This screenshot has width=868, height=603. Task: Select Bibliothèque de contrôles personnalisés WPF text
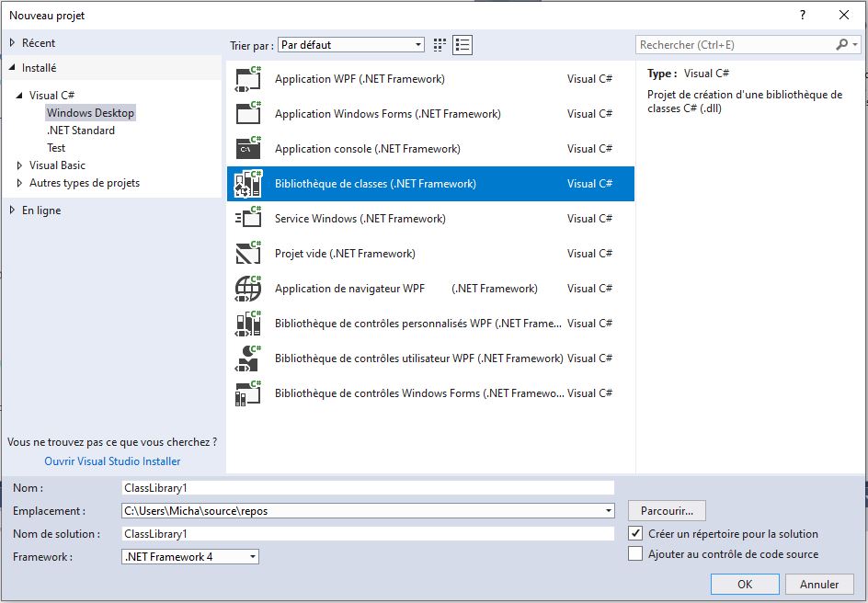click(418, 323)
